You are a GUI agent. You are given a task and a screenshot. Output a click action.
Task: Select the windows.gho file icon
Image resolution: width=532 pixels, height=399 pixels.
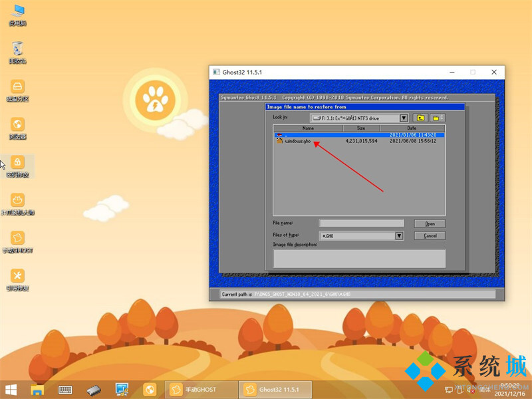click(279, 140)
